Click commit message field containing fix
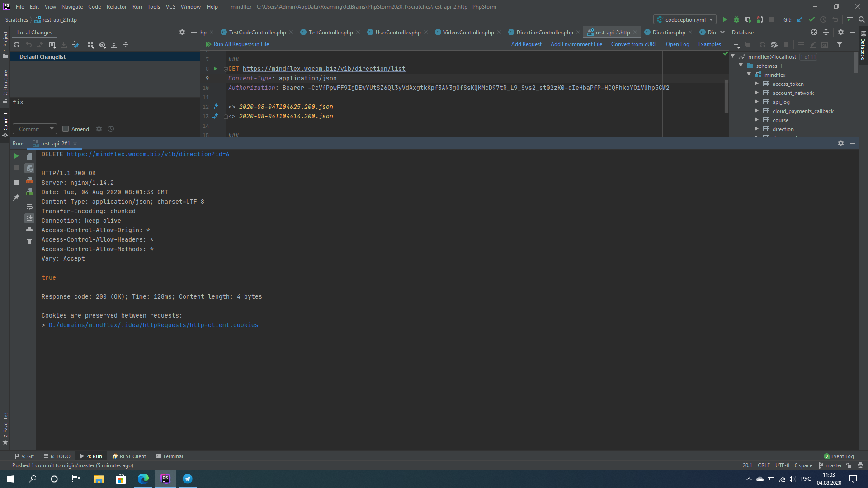Image resolution: width=868 pixels, height=488 pixels. tap(105, 109)
